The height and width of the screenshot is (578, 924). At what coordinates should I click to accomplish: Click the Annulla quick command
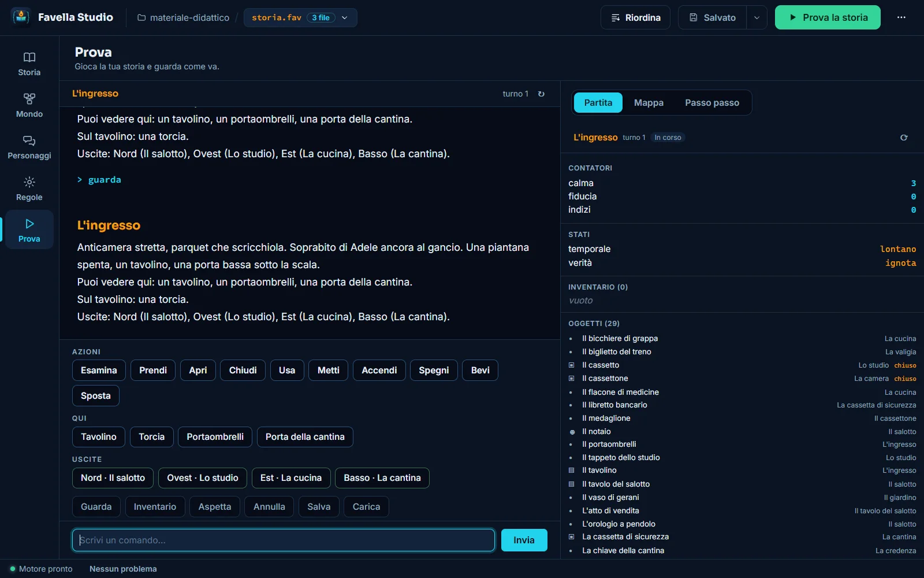(x=269, y=506)
